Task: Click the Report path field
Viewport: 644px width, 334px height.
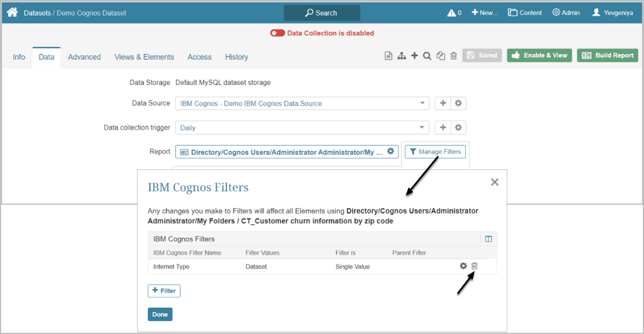Action: point(287,152)
